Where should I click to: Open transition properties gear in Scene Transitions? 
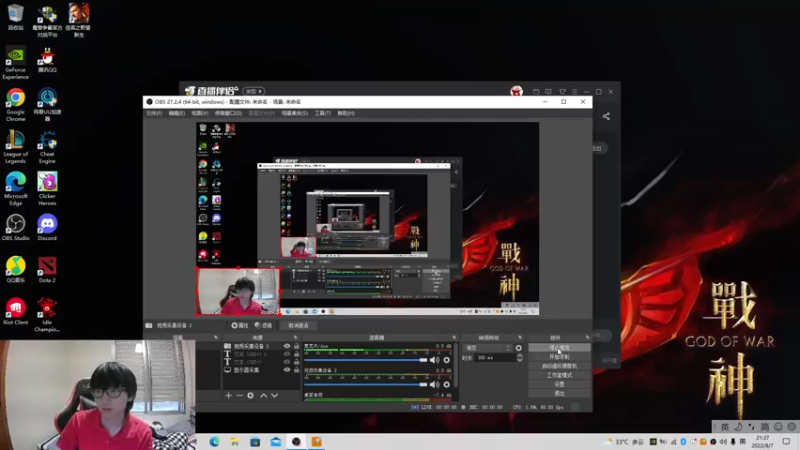(x=519, y=348)
